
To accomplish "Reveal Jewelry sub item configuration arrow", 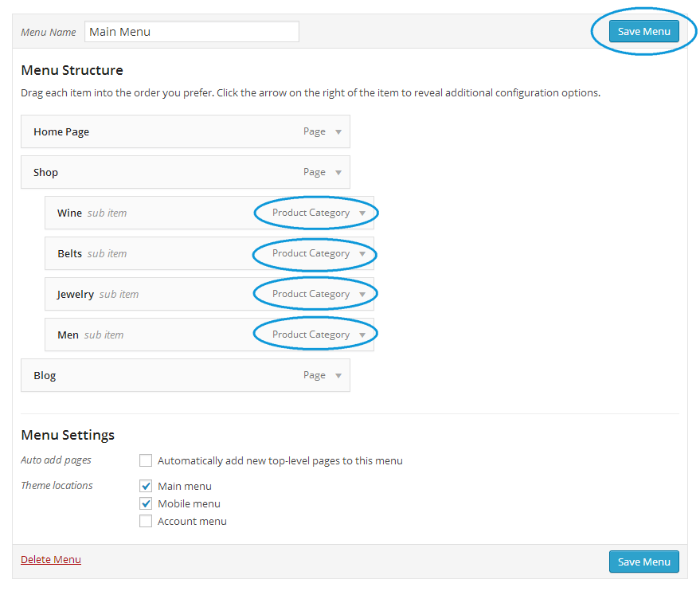I will 362,295.
